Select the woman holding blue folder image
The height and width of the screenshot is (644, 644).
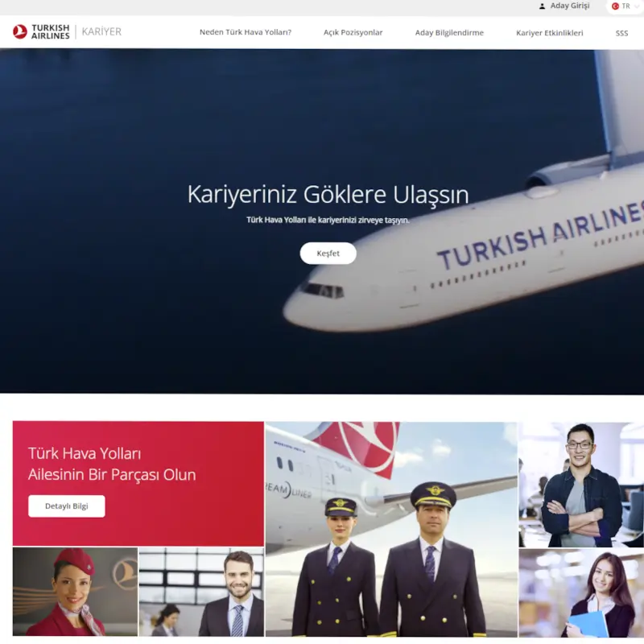(580, 593)
